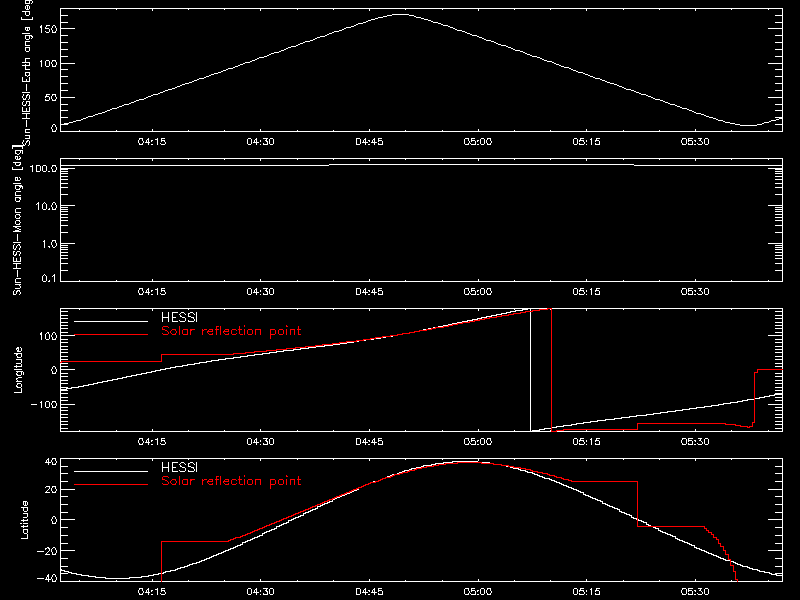Click the 0.1 value on Sun-HESSI-Moon axis
The width and height of the screenshot is (800, 600).
coord(49,279)
